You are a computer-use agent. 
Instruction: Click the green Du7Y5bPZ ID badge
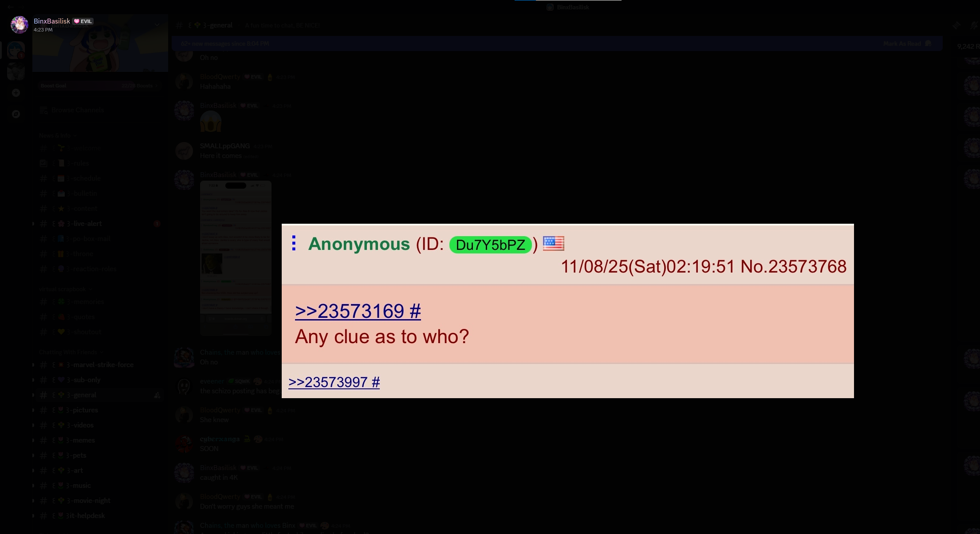pyautogui.click(x=490, y=245)
